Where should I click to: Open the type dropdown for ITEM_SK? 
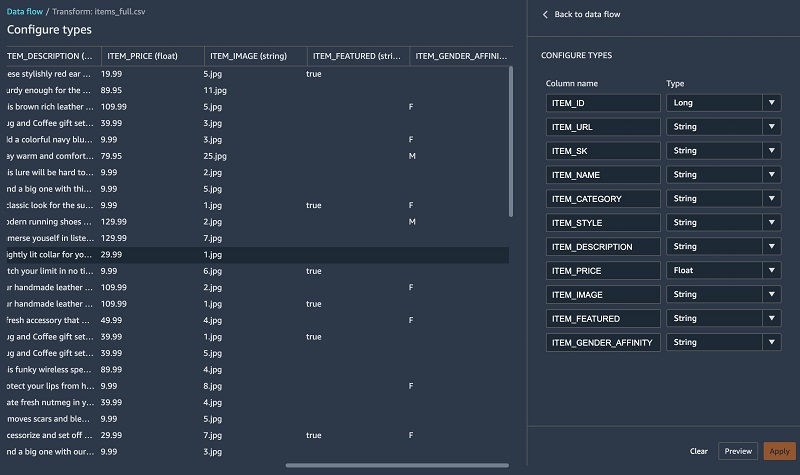coord(723,151)
